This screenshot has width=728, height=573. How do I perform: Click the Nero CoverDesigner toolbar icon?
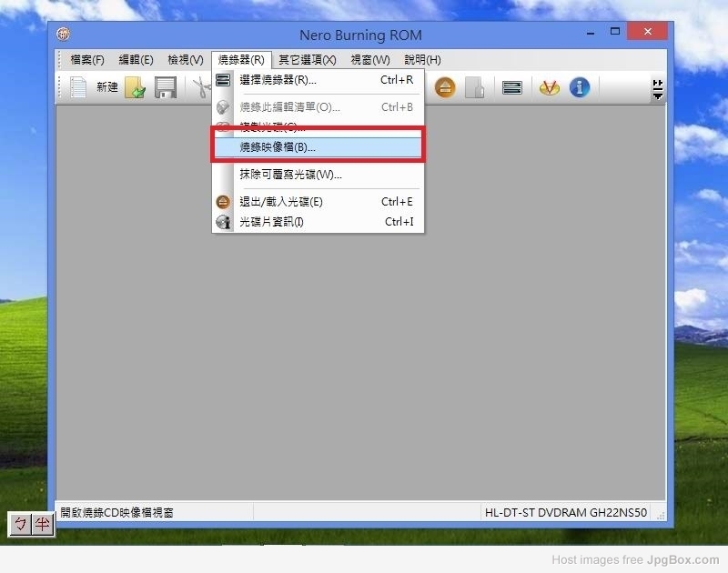[x=549, y=87]
